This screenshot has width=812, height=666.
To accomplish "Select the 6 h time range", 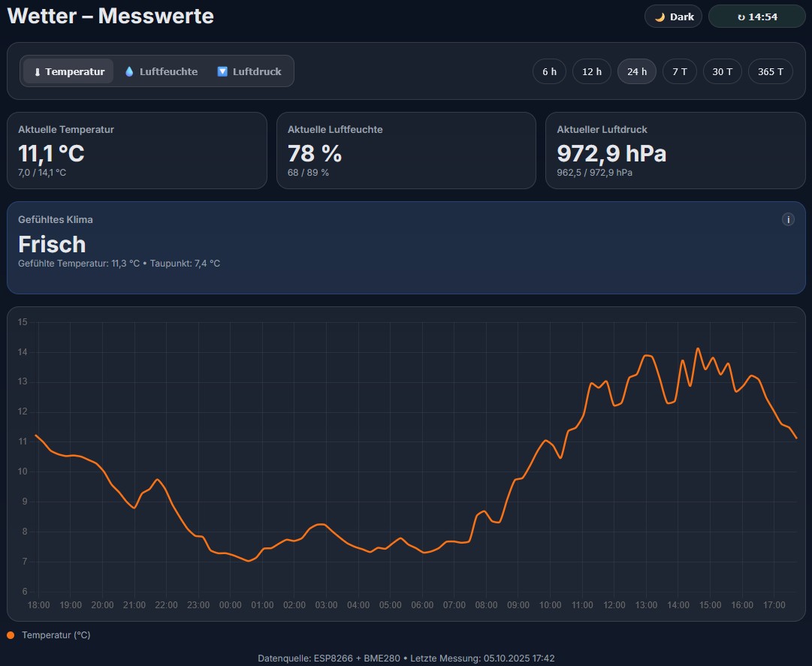I will pos(549,72).
